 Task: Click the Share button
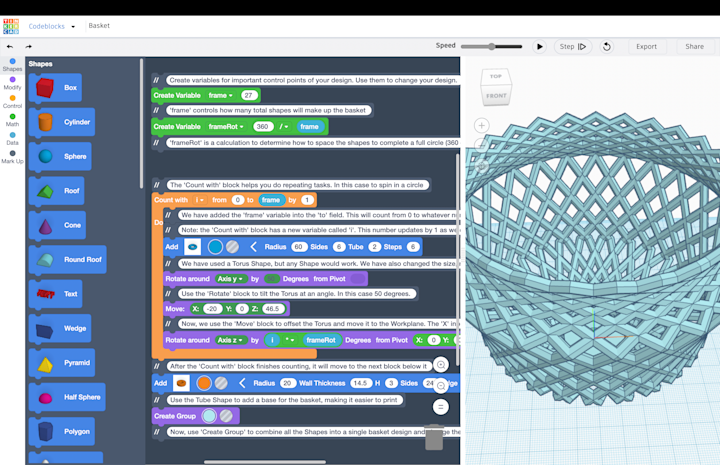click(x=694, y=47)
